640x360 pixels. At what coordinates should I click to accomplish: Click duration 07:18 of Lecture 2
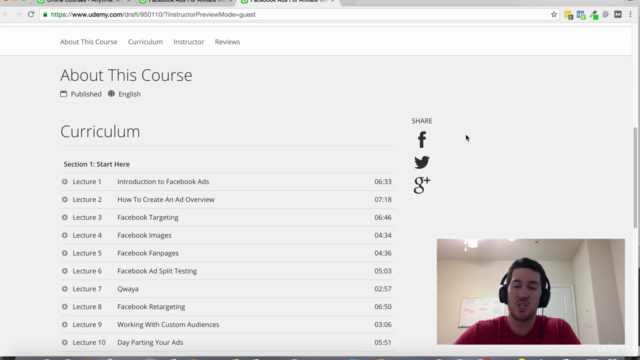(383, 200)
